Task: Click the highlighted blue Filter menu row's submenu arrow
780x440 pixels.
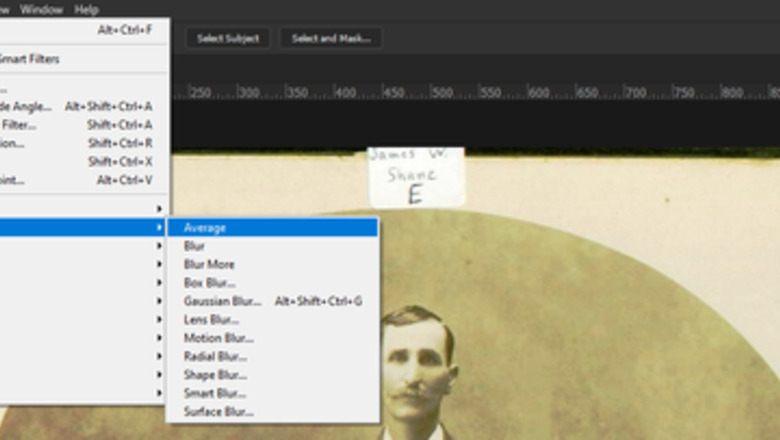Action: [x=159, y=227]
